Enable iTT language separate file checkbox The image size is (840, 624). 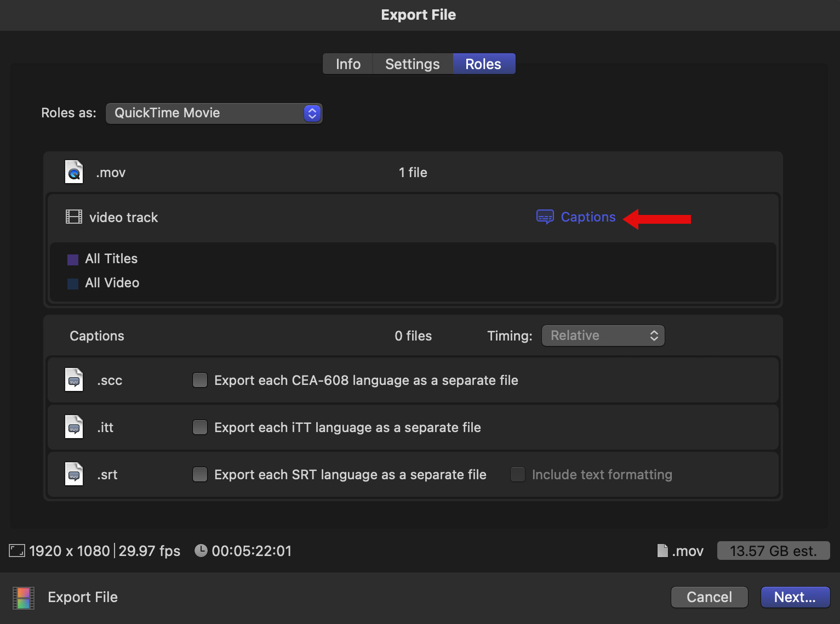200,427
